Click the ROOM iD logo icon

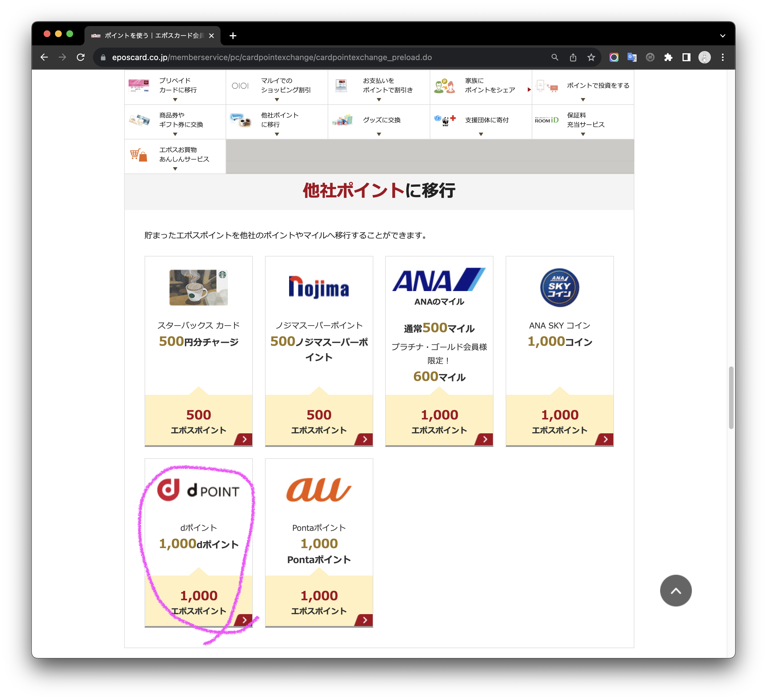coord(547,120)
